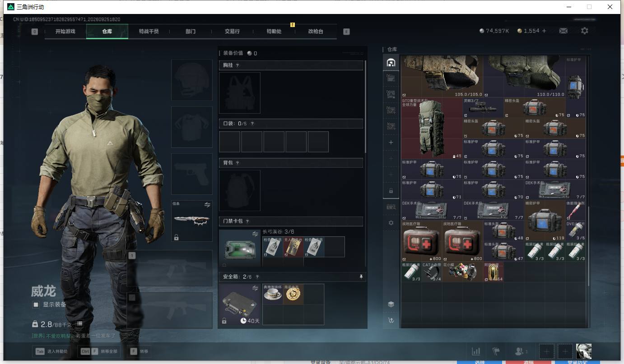The width and height of the screenshot is (624, 364).
Task: Select the 标准护甲 kit showing 70
Action: tap(494, 190)
